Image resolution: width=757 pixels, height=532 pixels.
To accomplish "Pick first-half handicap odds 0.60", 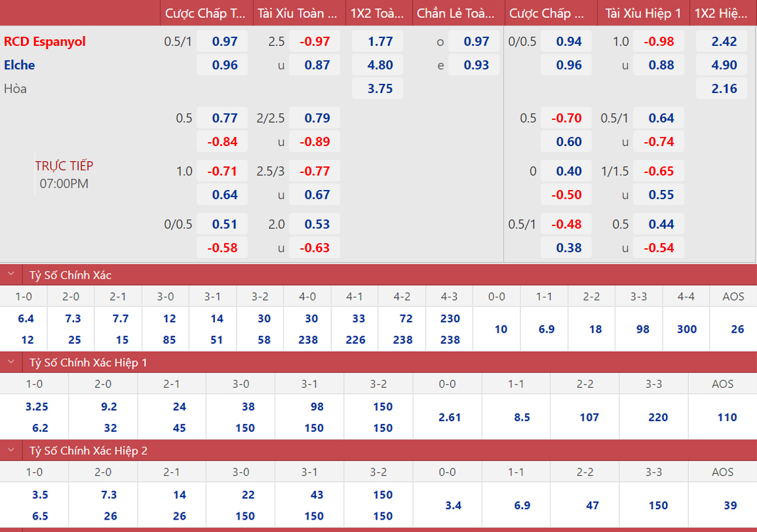I will [566, 142].
